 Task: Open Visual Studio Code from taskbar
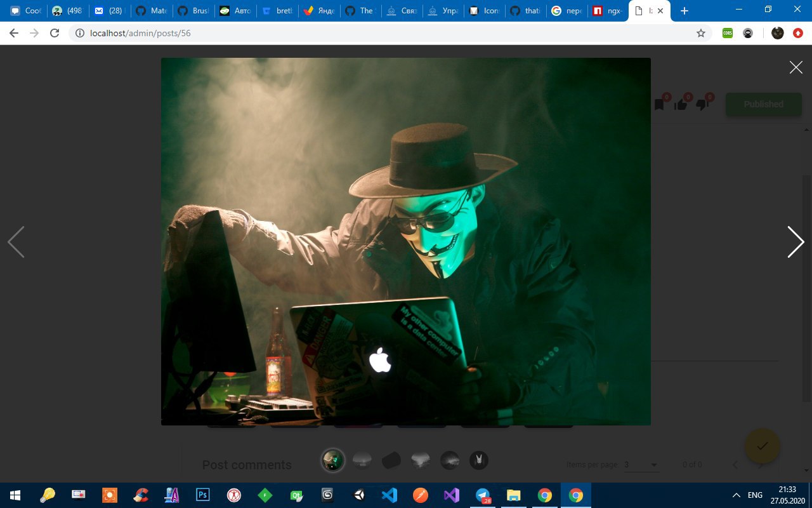pos(390,495)
